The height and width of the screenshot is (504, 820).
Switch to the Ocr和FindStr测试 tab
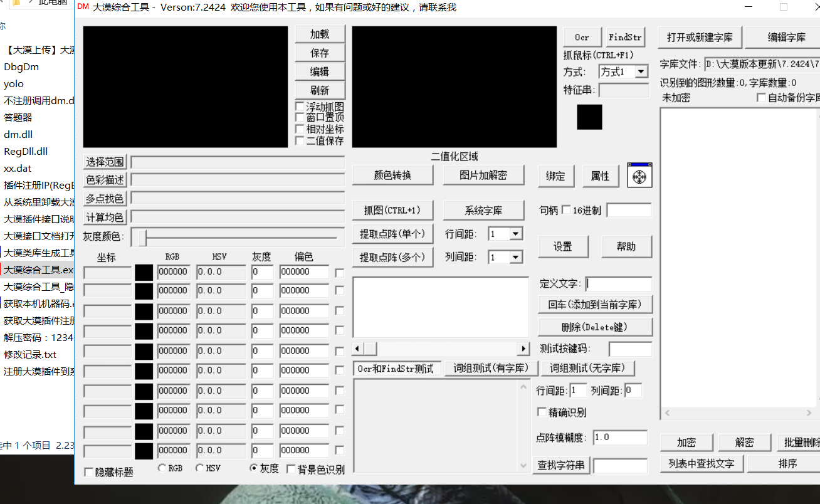pyautogui.click(x=396, y=369)
